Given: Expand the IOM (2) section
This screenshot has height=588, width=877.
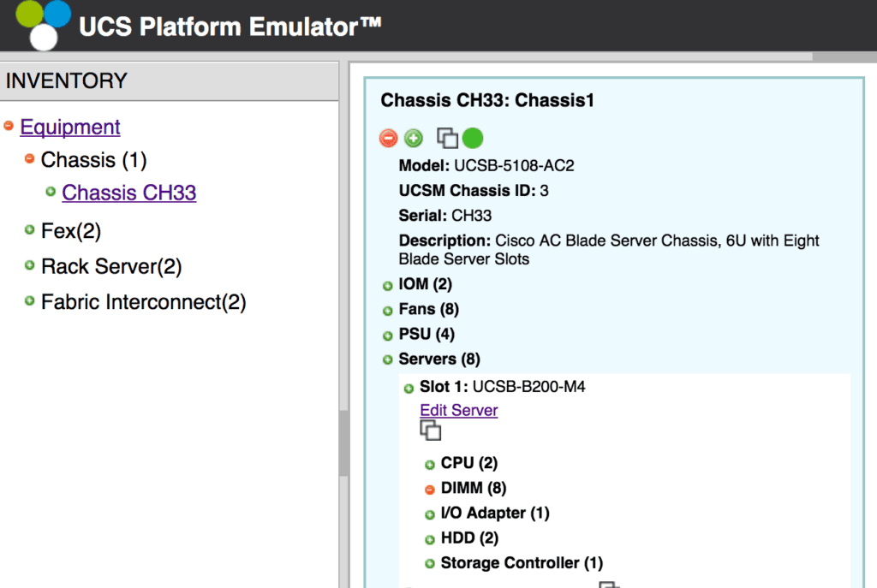Looking at the screenshot, I should point(388,286).
